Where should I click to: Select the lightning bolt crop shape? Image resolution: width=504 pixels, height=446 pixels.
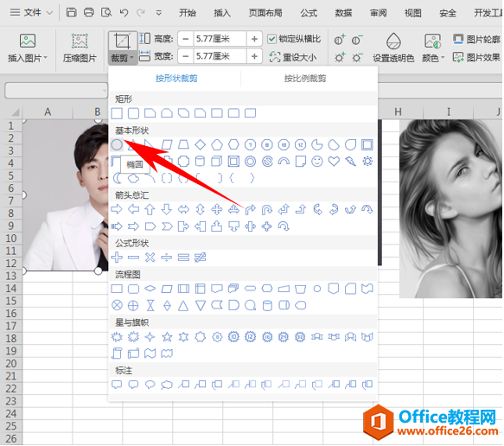tap(351, 161)
